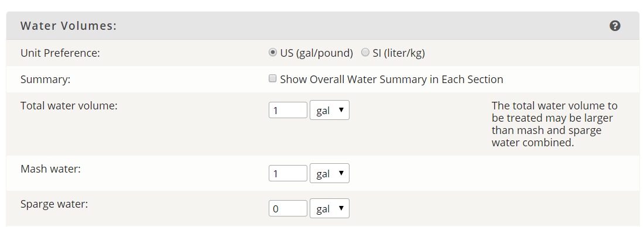The height and width of the screenshot is (227, 644).
Task: Click into the Mash water value field
Action: click(288, 173)
